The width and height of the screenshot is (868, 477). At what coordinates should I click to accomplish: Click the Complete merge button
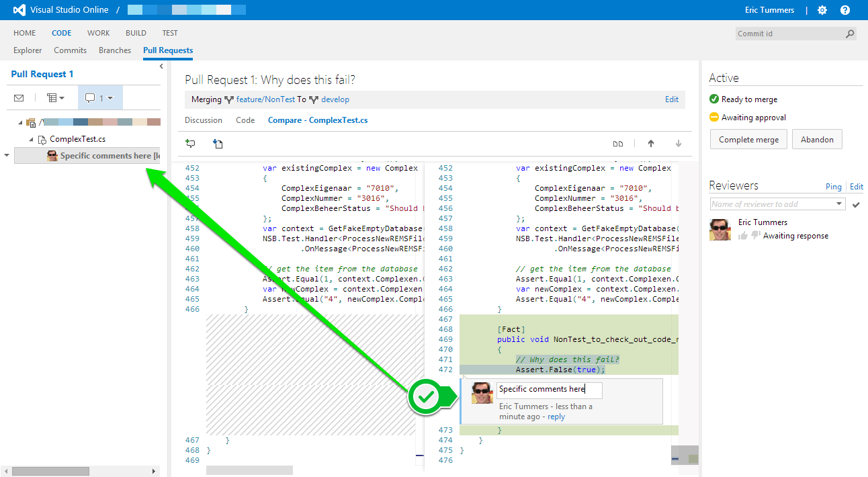pos(748,140)
